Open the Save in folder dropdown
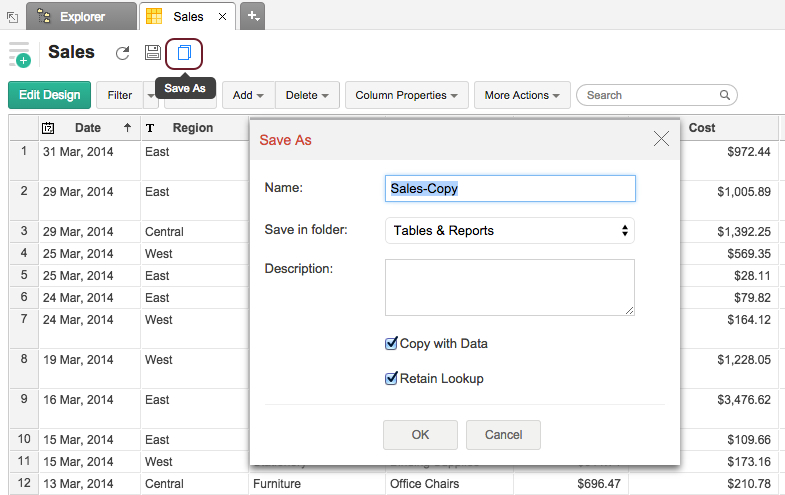Image resolution: width=785 pixels, height=495 pixels. (509, 230)
